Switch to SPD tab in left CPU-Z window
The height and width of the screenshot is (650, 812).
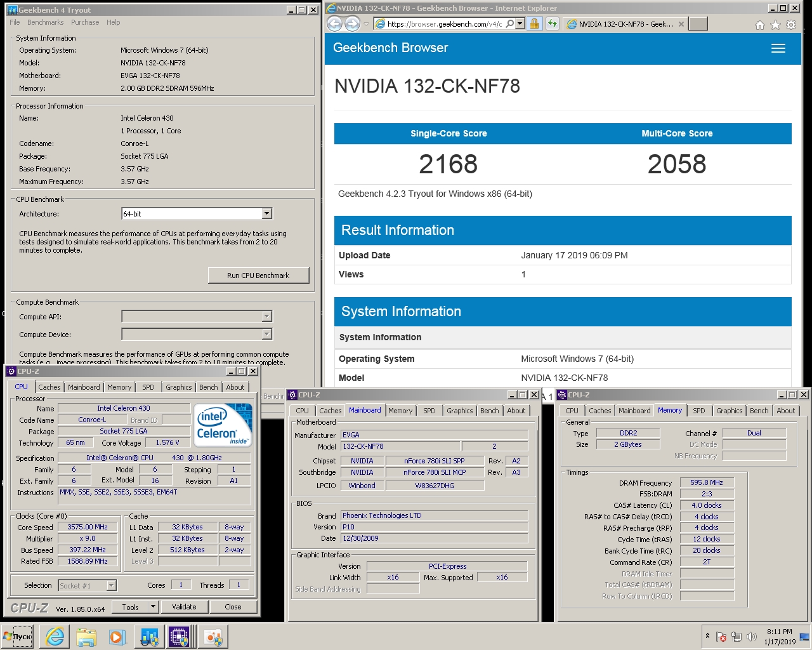click(148, 387)
